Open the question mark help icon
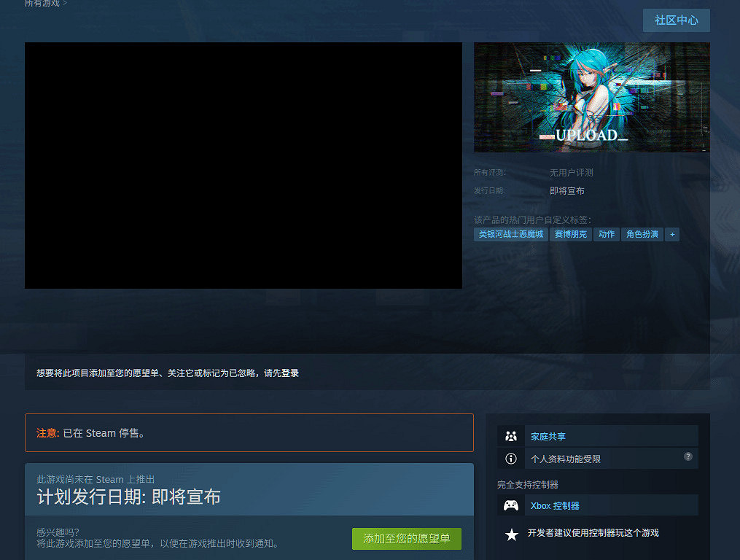This screenshot has width=740, height=560. pyautogui.click(x=688, y=457)
